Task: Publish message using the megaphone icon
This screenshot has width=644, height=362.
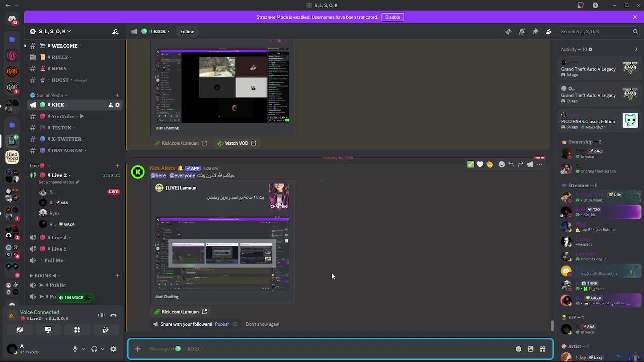Action: click(x=530, y=164)
